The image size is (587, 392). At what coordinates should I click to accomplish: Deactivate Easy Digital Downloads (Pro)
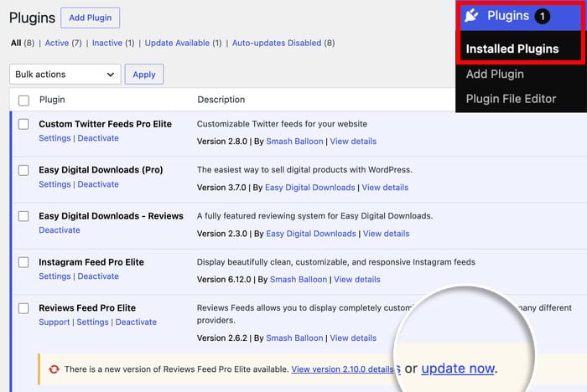coord(98,184)
